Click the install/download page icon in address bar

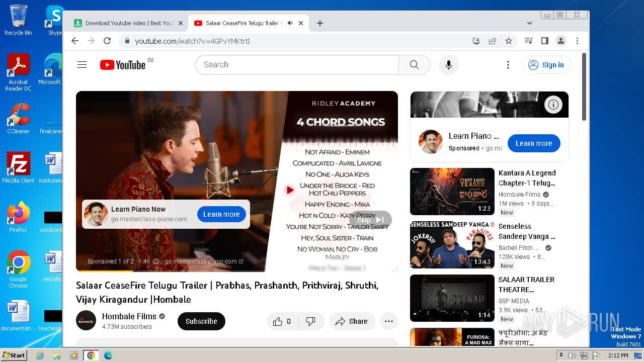click(476, 41)
